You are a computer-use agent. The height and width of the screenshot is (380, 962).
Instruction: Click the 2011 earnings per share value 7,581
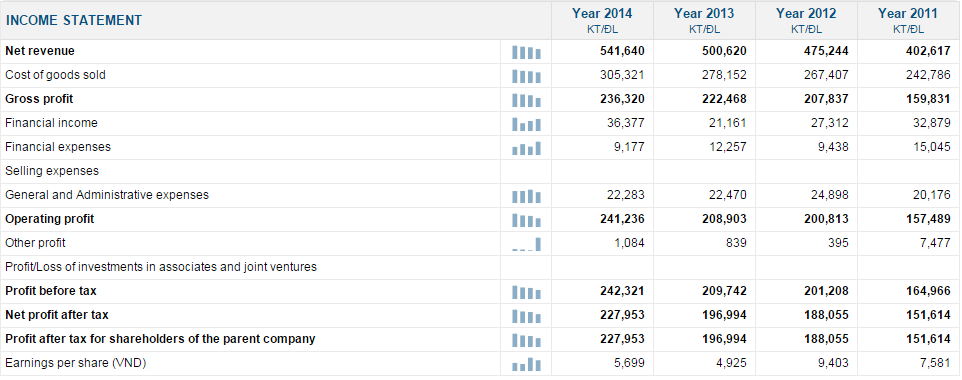coord(936,363)
